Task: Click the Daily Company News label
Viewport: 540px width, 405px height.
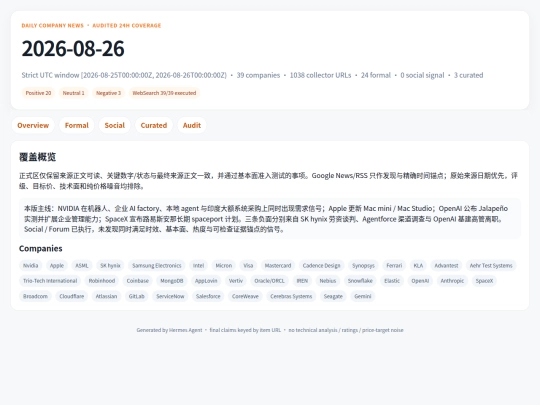Action: point(53,25)
